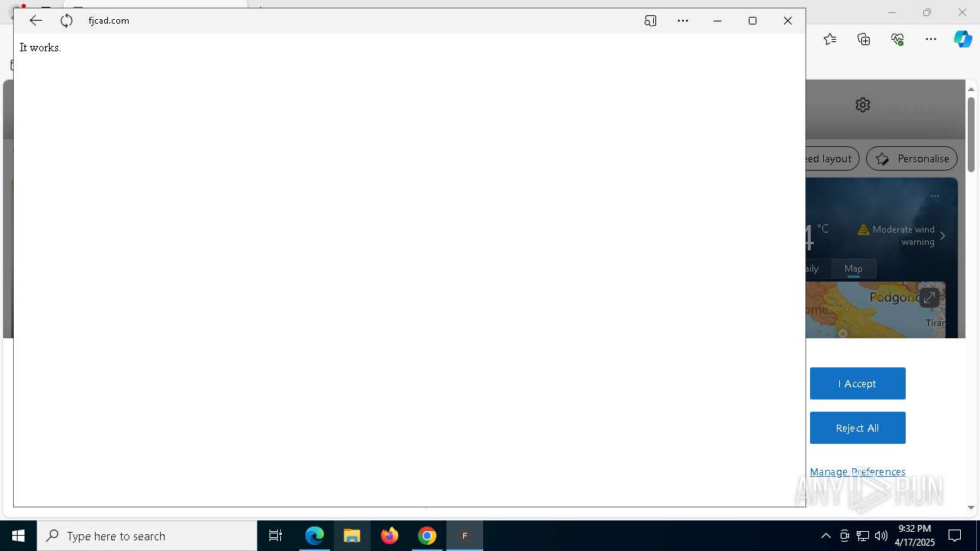The height and width of the screenshot is (551, 980).
Task: Advance weather card with chevron arrow
Action: tap(942, 236)
